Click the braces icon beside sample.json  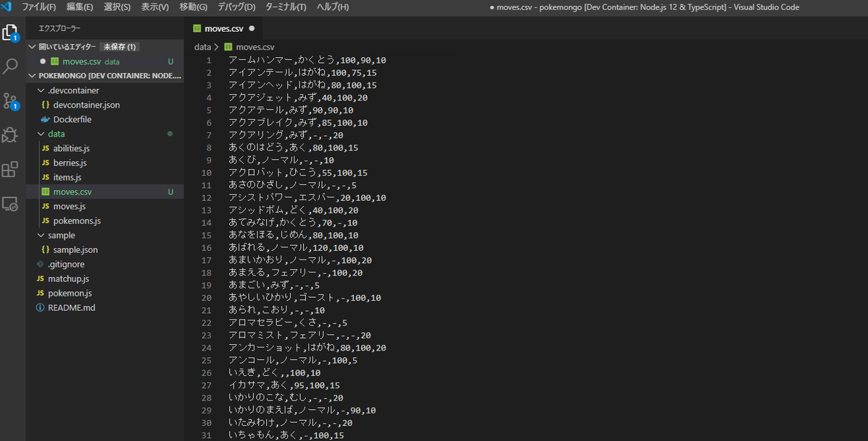(46, 249)
